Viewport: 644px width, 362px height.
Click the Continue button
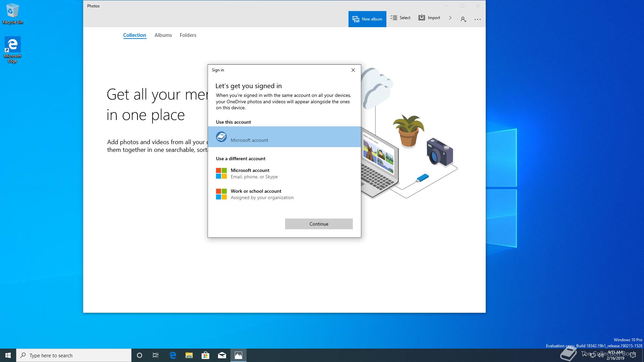(319, 224)
